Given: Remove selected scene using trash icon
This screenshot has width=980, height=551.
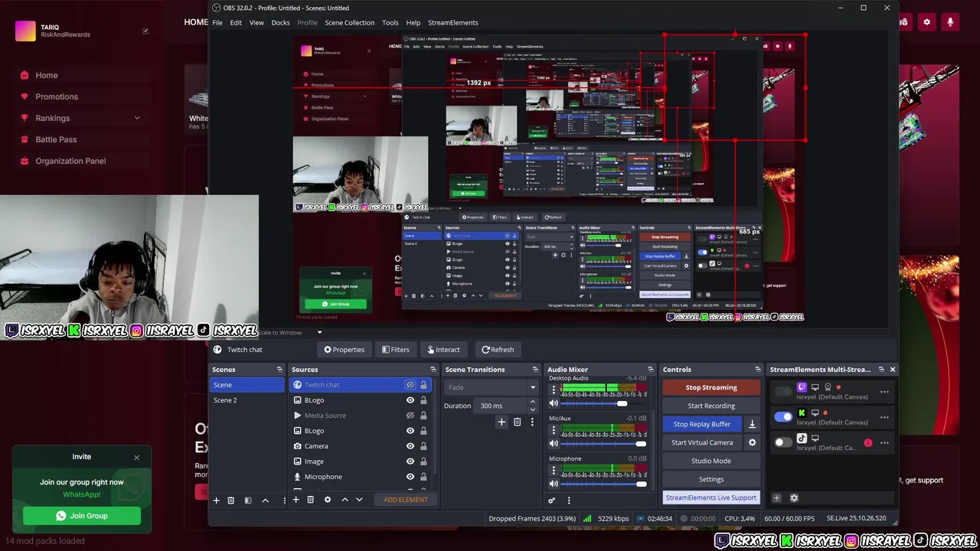Looking at the screenshot, I should pos(230,500).
